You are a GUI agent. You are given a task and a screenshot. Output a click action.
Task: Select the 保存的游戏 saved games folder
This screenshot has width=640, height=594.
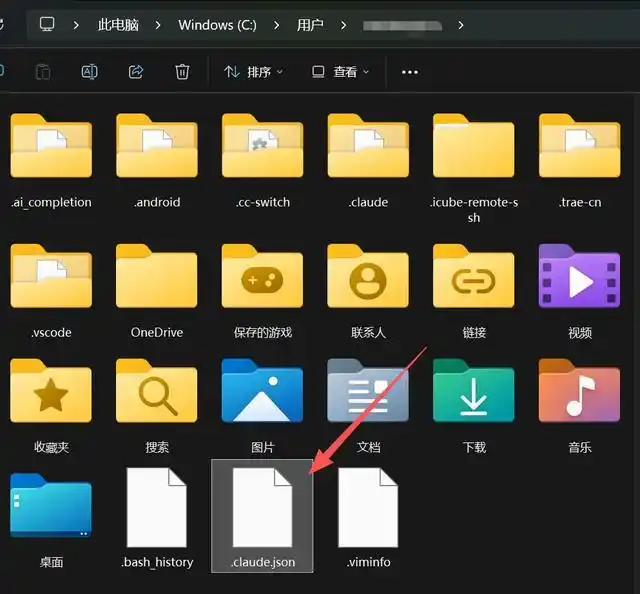tap(262, 291)
